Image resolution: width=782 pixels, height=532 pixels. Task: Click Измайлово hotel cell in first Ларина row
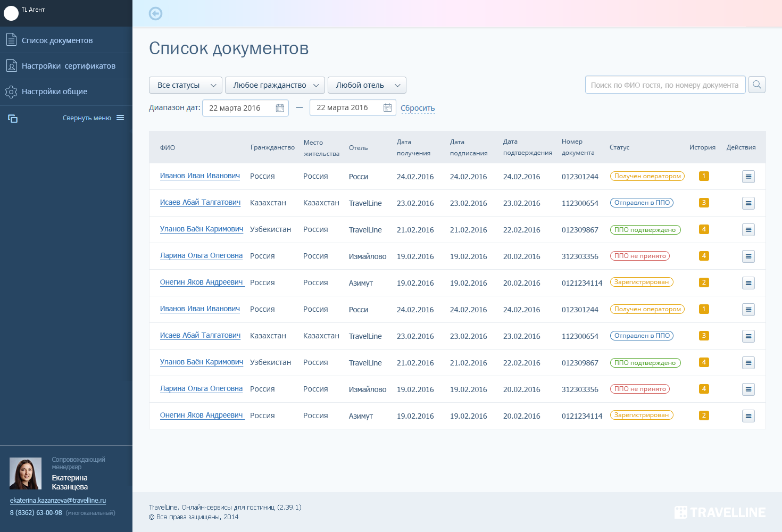368,256
